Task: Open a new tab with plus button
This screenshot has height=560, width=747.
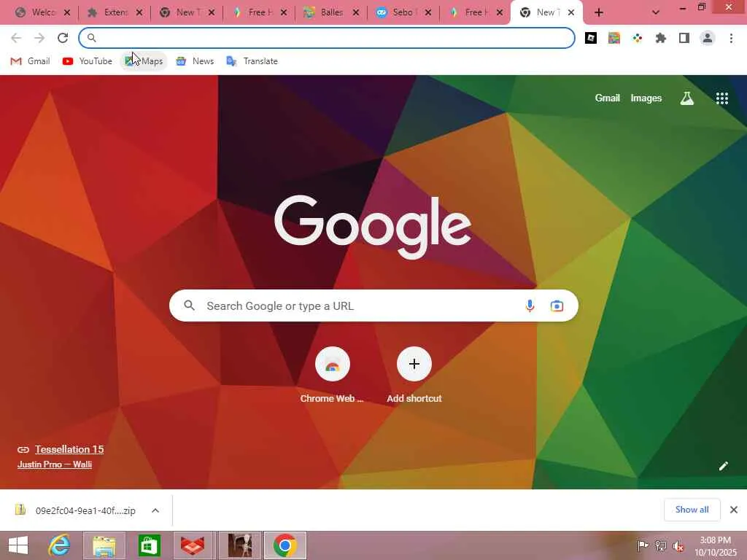Action: [599, 13]
